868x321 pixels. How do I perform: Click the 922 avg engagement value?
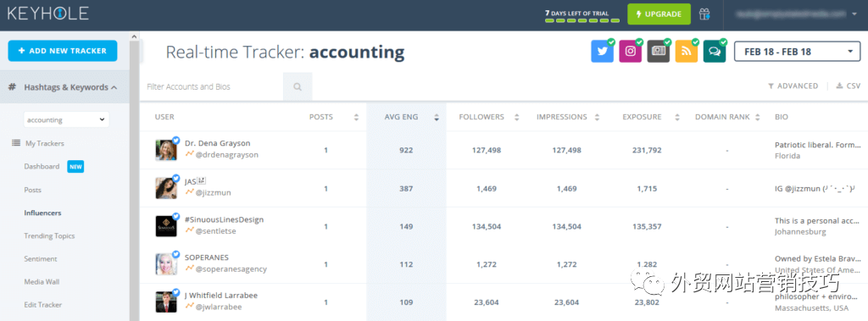406,150
